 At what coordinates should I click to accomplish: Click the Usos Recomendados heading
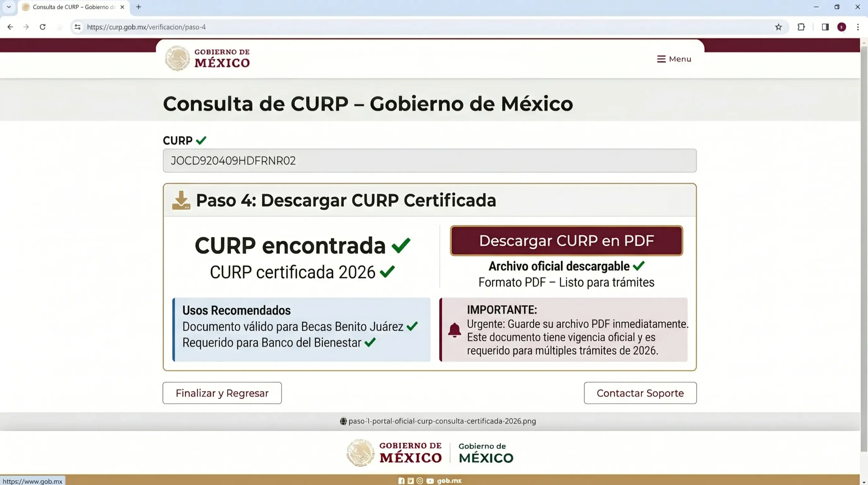[236, 310]
